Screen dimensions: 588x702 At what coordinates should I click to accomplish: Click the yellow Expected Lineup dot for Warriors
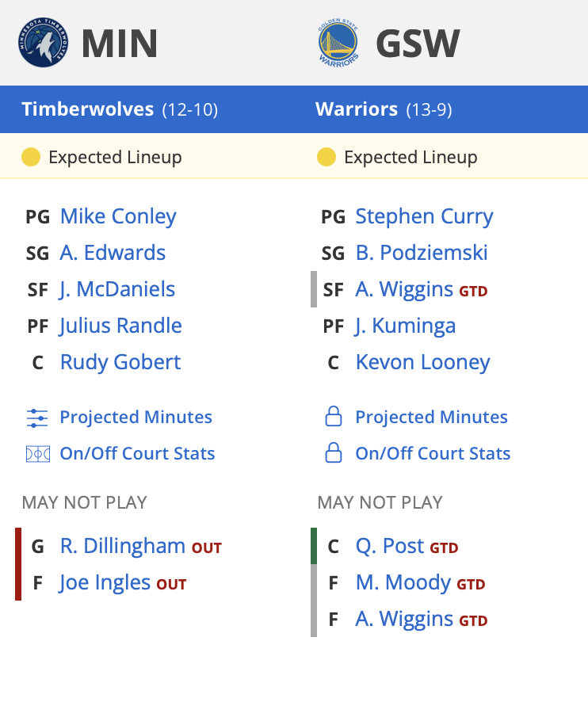tap(326, 157)
